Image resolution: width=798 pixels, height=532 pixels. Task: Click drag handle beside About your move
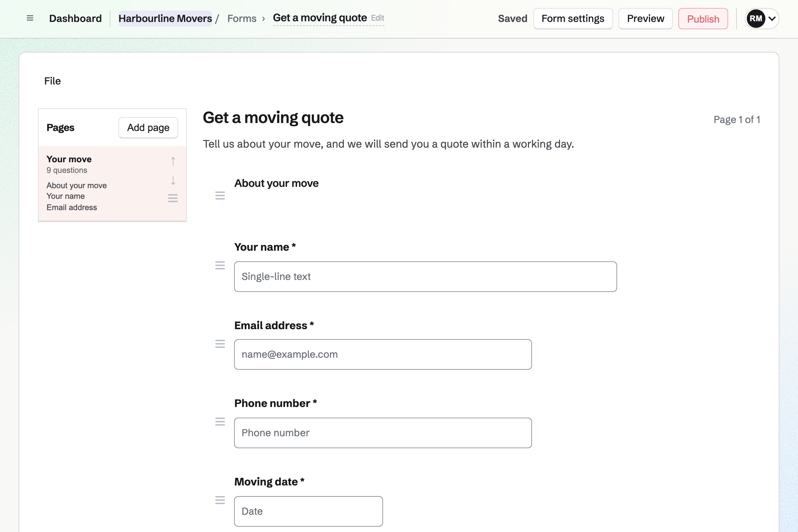220,196
